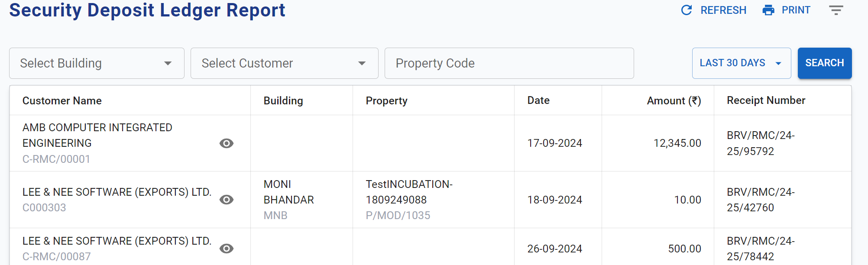Image resolution: width=868 pixels, height=265 pixels.
Task: Select receipt BRV/RMC/24-25/95792 cell
Action: click(x=761, y=143)
